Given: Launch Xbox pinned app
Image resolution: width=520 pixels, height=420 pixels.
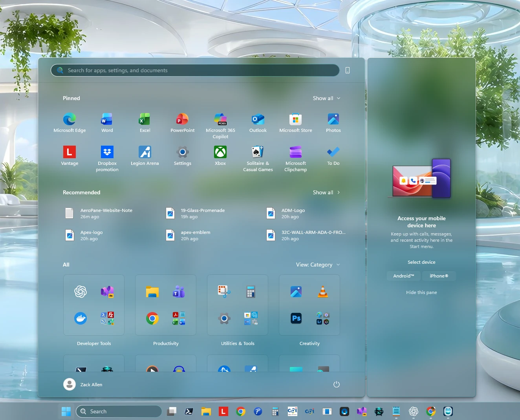Looking at the screenshot, I should pos(220,156).
